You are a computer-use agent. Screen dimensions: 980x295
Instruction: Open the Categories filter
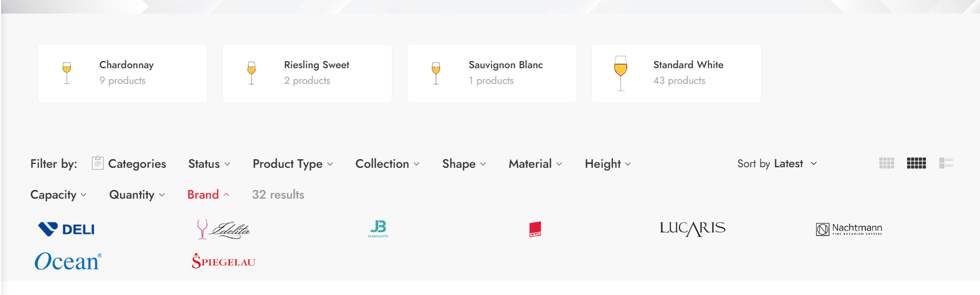point(129,163)
